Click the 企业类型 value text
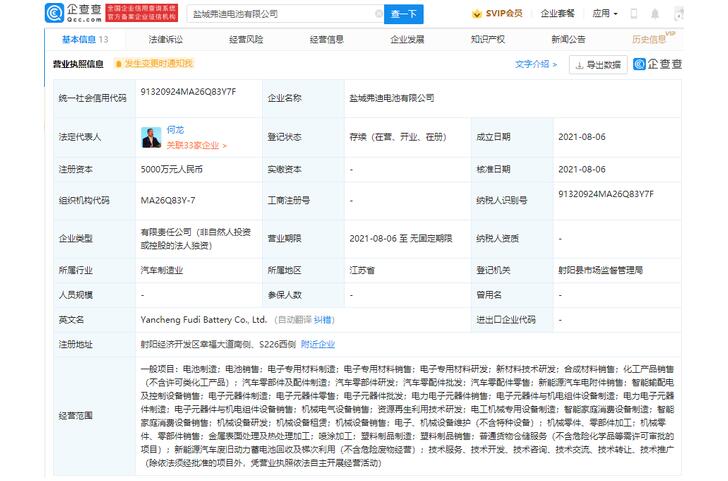The image size is (728, 481). pyautogui.click(x=195, y=239)
